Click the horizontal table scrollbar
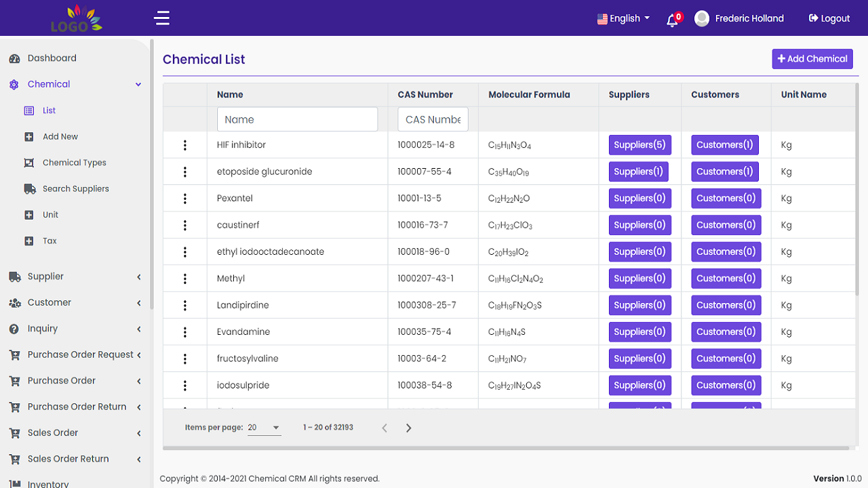 click(505, 448)
